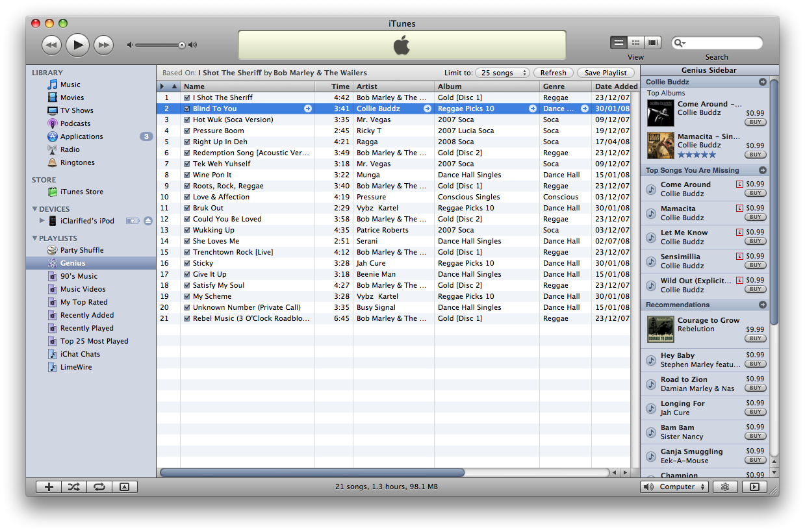Open the Computer speaker output dropdown
Screen dimensions: 805x532
[674, 487]
